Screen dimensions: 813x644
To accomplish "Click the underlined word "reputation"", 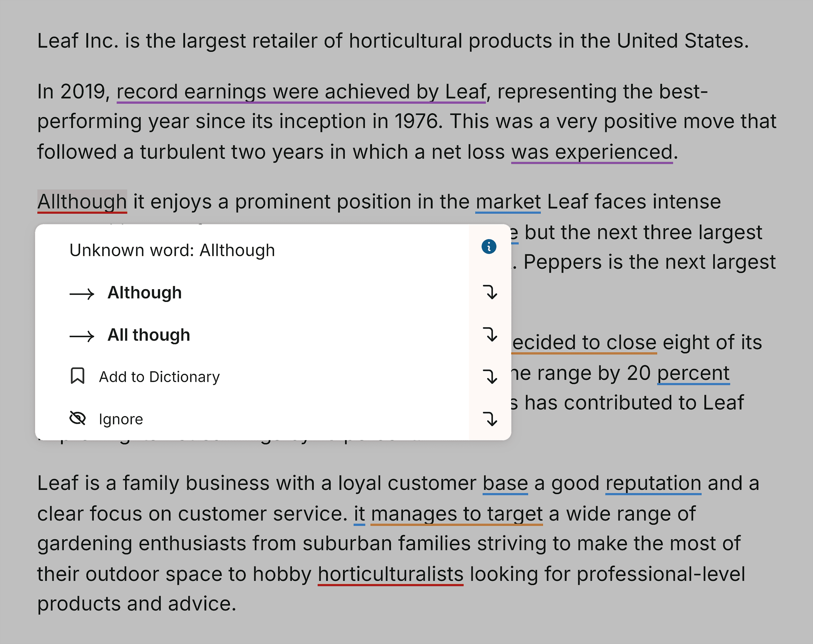I will click(653, 483).
